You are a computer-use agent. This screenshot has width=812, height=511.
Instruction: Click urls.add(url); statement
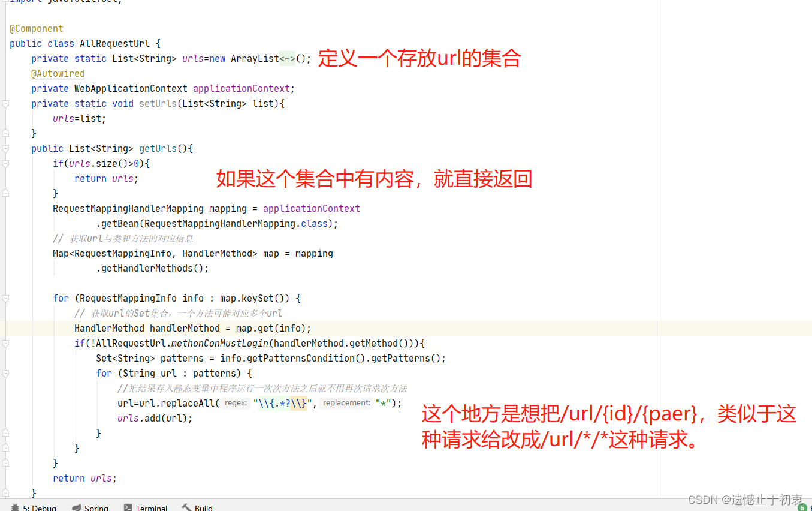point(155,419)
